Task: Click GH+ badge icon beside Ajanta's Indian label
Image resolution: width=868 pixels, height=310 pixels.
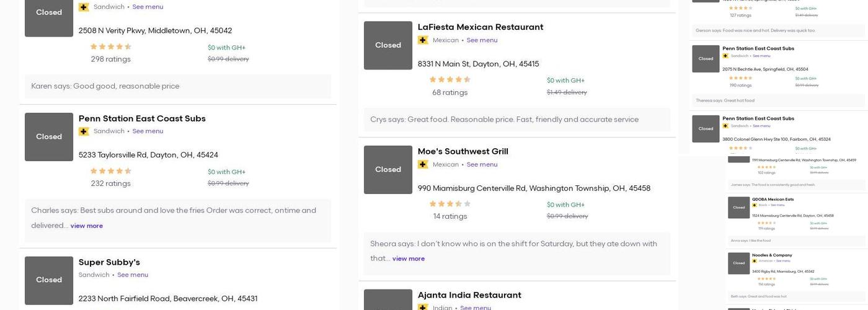Action: coord(423,308)
